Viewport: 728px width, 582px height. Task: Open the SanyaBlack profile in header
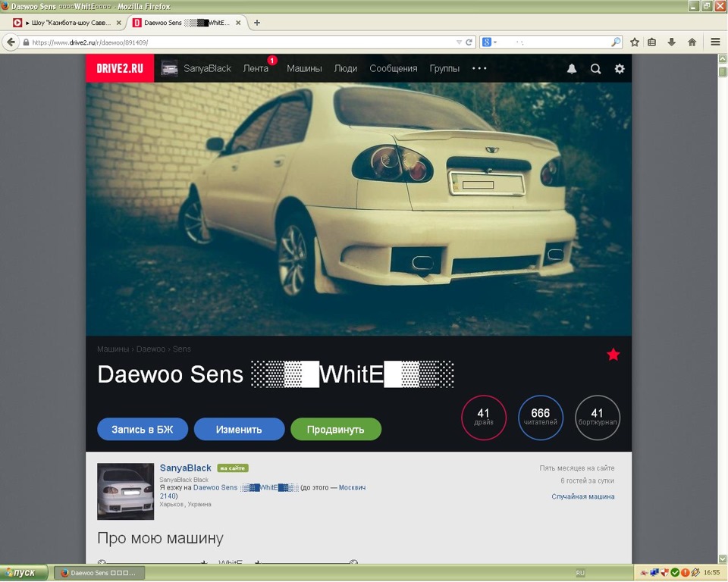point(207,68)
